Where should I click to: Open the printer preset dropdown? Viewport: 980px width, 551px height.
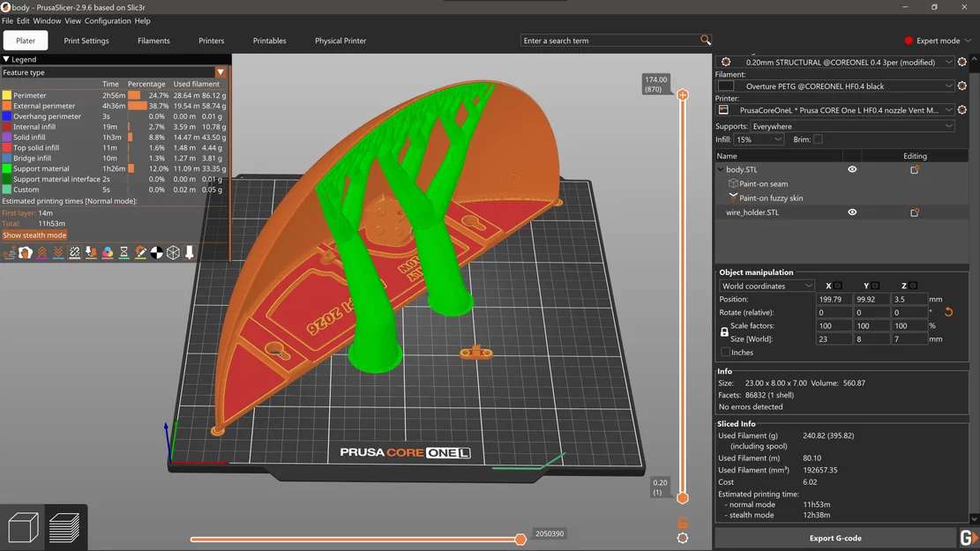click(948, 109)
